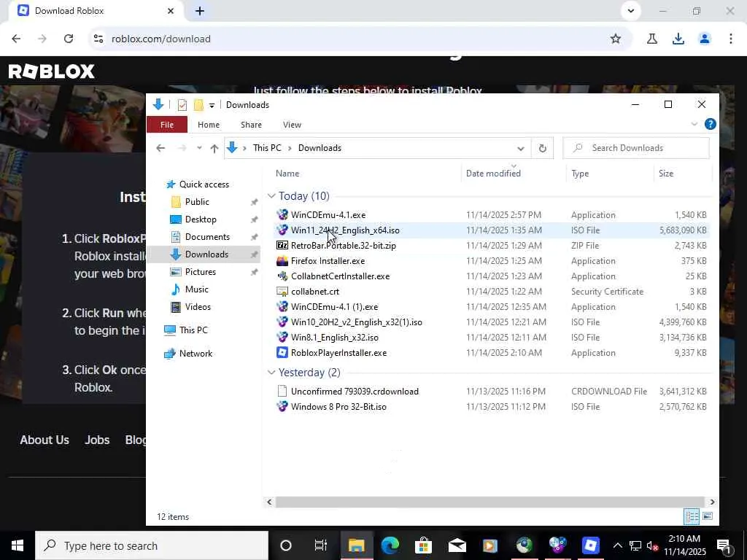
Task: Sort by Name column header
Action: (287, 174)
